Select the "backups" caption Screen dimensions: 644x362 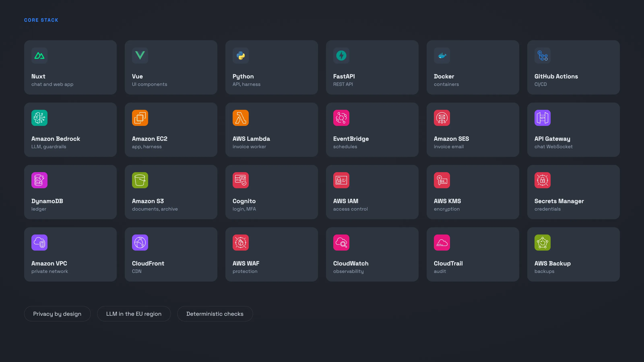544,271
